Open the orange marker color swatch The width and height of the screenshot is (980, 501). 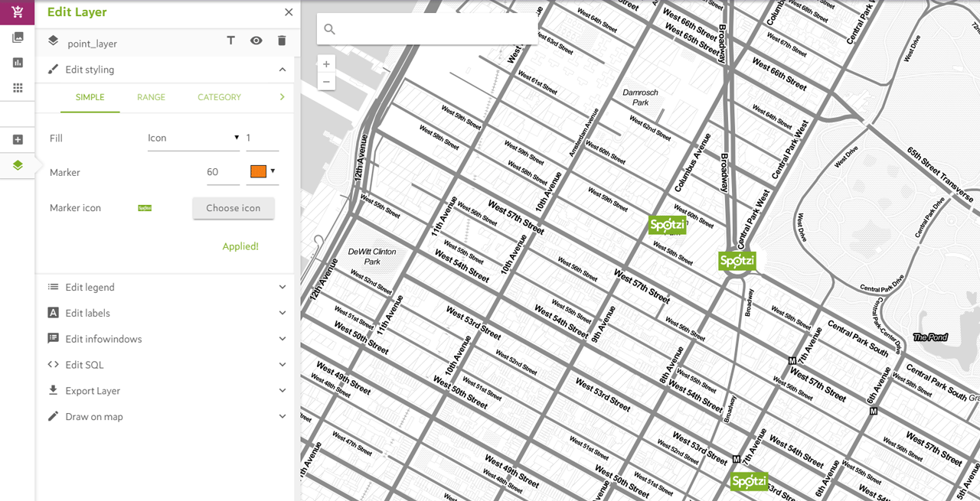[258, 171]
